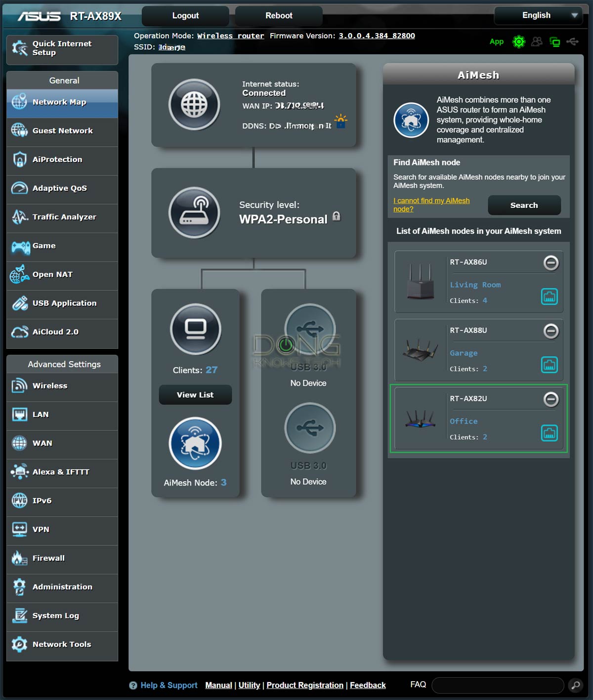Click the FAQ search input field
The image size is (593, 700).
pos(497,685)
